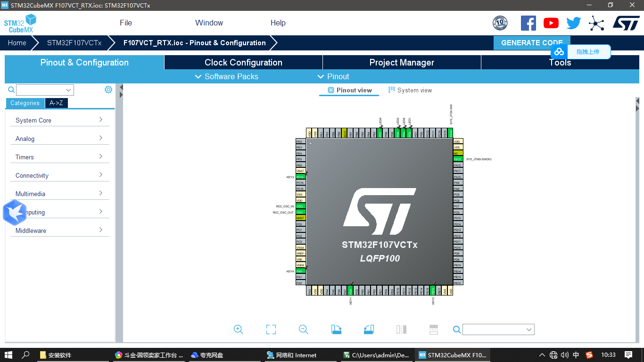Select the RCC_OSC_IN pin

click(x=300, y=206)
